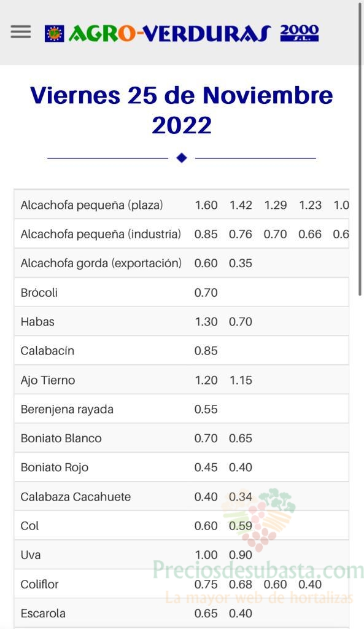364x629 pixels.
Task: Click the Berenjena rayada row
Action: 182,409
